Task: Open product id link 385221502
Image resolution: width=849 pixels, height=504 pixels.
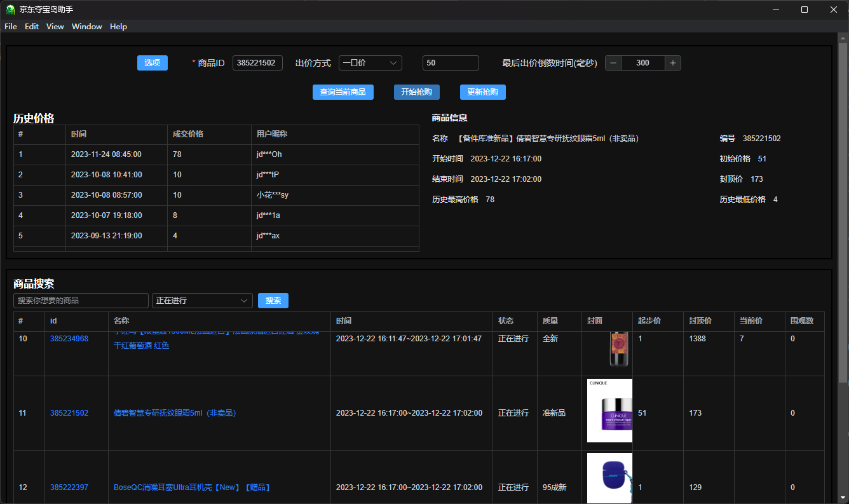Action: [x=69, y=413]
